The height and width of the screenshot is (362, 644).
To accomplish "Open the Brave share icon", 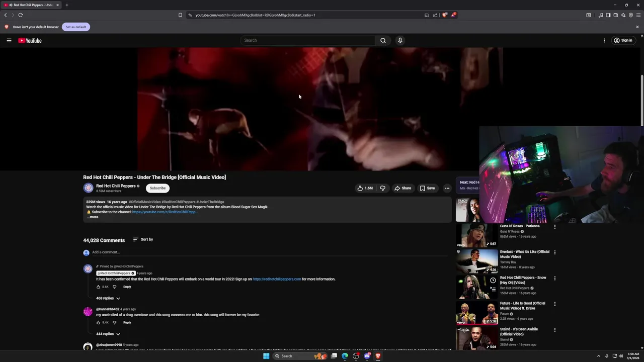I will click(435, 15).
